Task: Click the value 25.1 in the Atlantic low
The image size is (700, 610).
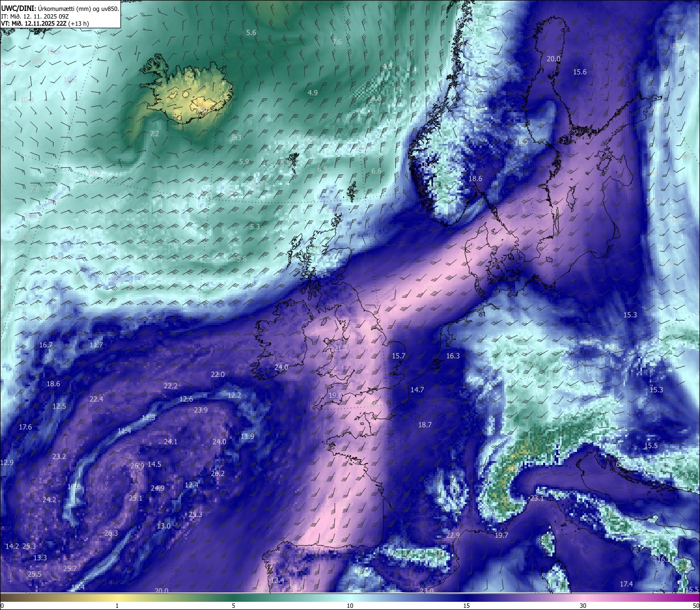Action: pyautogui.click(x=136, y=498)
